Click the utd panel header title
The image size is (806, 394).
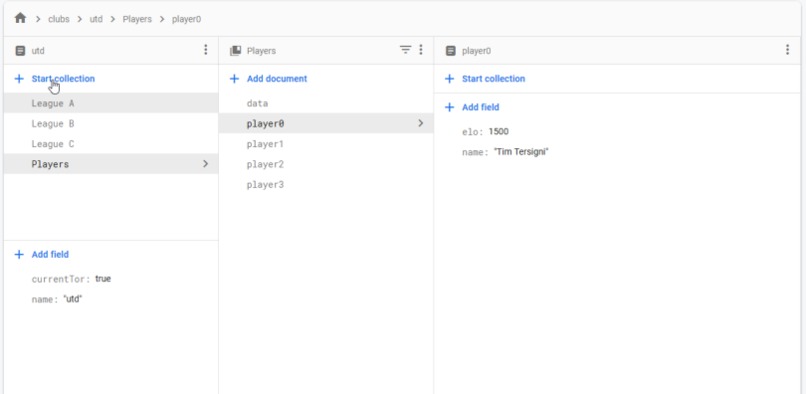tap(38, 50)
